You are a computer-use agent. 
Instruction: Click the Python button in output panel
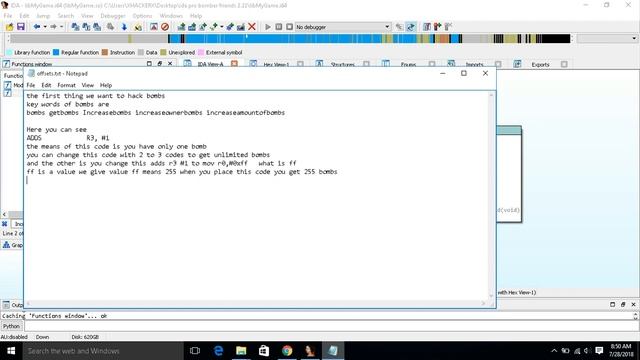[11, 326]
